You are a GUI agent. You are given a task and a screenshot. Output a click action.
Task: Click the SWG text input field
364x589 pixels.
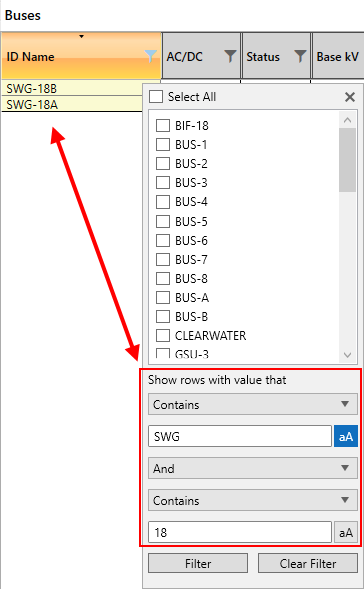(240, 436)
